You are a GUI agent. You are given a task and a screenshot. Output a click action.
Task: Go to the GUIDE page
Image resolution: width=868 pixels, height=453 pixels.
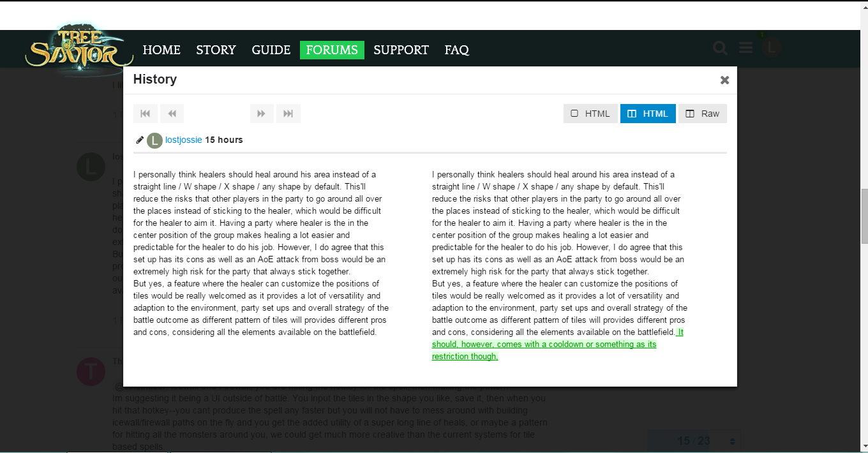271,50
